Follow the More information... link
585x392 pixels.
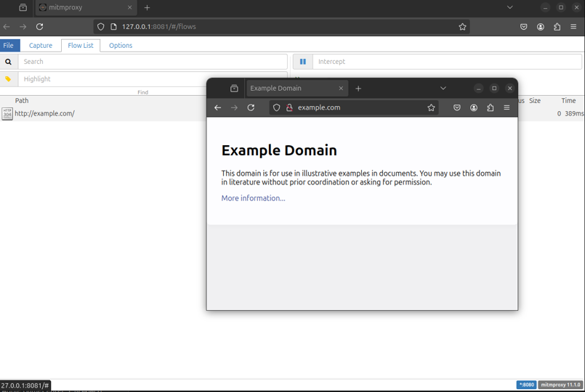pos(253,198)
